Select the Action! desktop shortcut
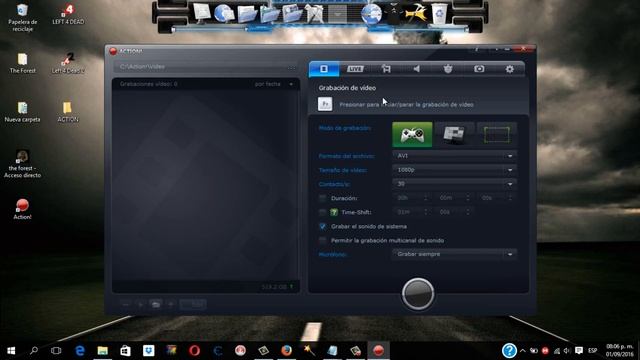This screenshot has height=360, width=640. click(x=22, y=209)
